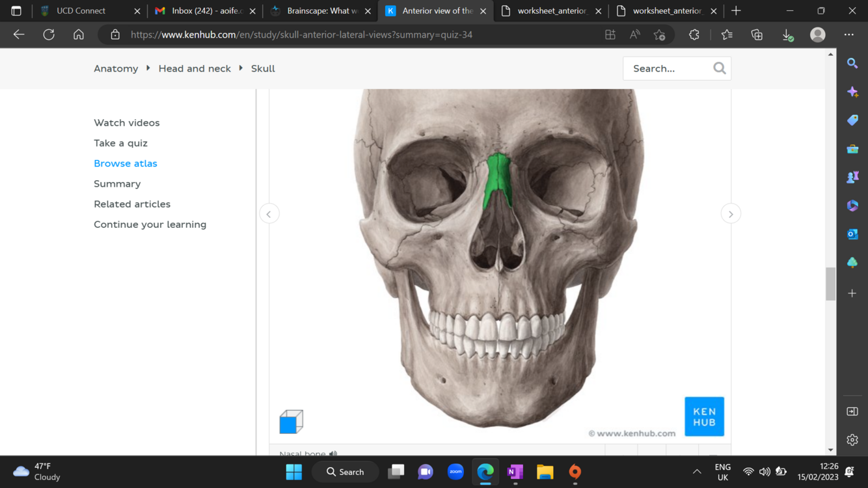868x488 pixels.
Task: Open the Copilot sparkle sidebar icon
Action: 852,92
